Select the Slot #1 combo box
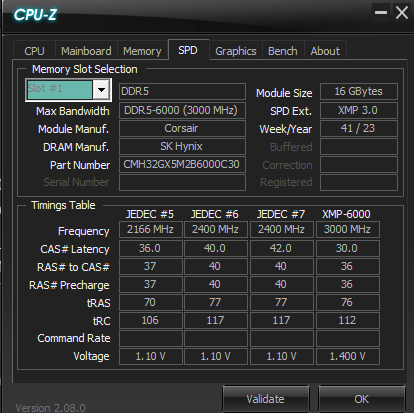The width and height of the screenshot is (414, 413). pyautogui.click(x=68, y=90)
